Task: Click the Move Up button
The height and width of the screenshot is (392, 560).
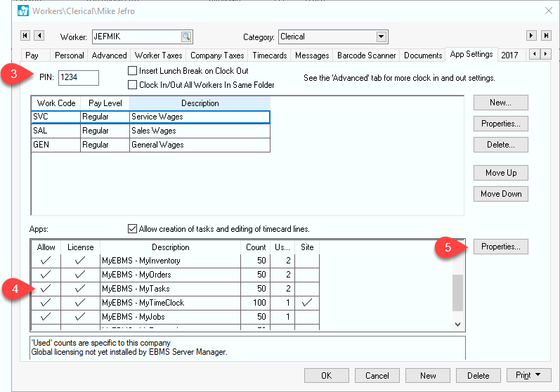Action: [500, 173]
